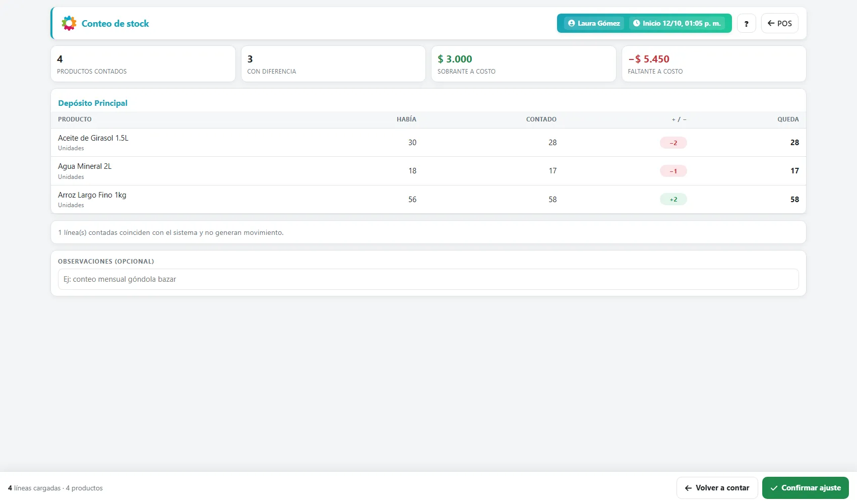The height and width of the screenshot is (504, 857).
Task: Click the + / − column header
Action: click(679, 119)
